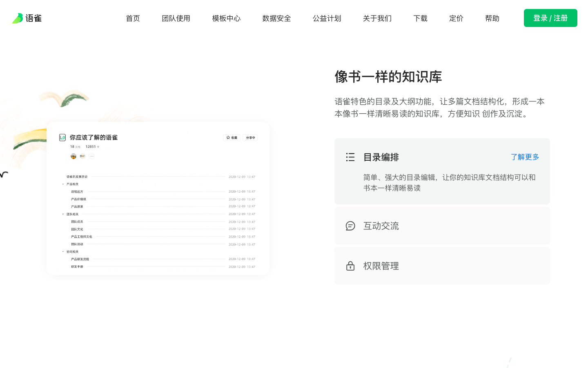Select the 权限管理 feature card

pyautogui.click(x=442, y=266)
